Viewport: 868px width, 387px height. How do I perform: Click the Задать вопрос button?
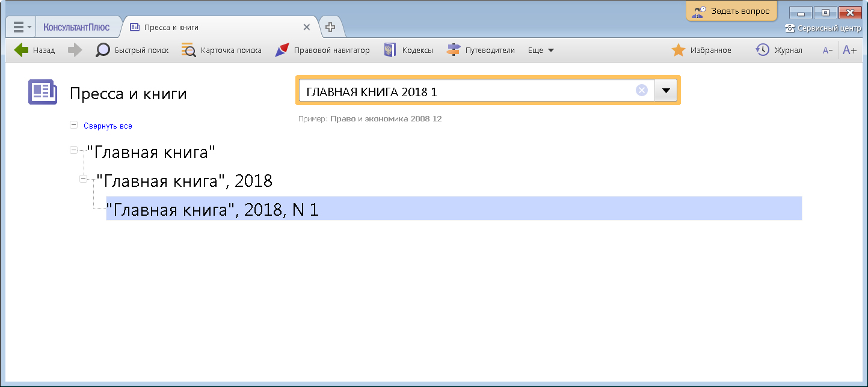coord(731,11)
